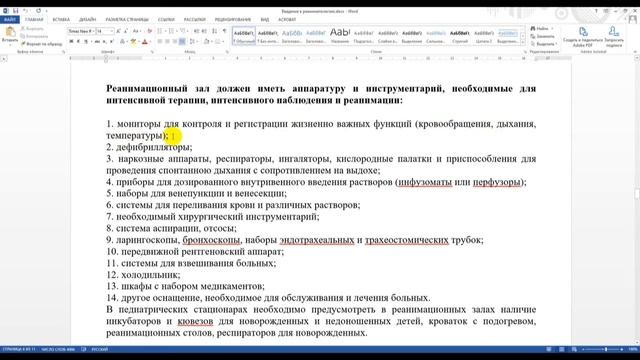Toggle Bold formatting
The width and height of the screenshot is (640, 360).
click(x=71, y=41)
